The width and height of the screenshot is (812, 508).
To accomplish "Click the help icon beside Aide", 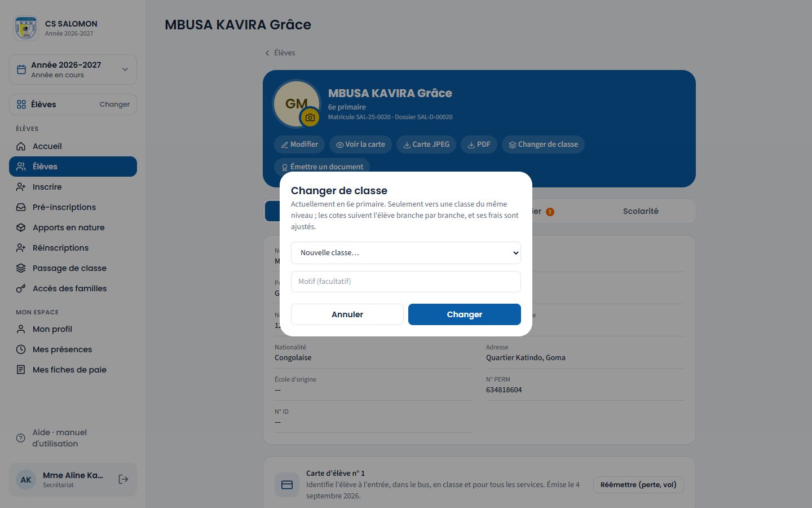I will 21,438.
